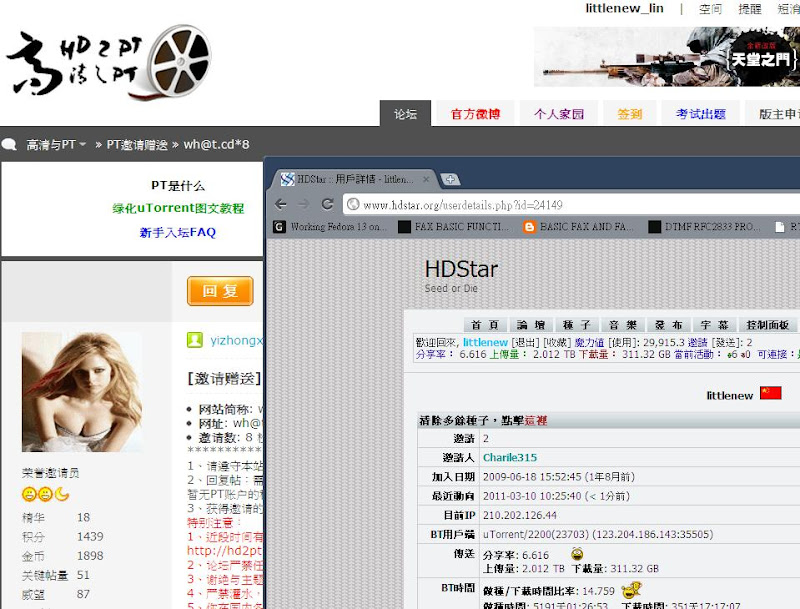Screen dimensions: 800x609
Task: Click the forward arrow in browser window
Action: point(304,205)
